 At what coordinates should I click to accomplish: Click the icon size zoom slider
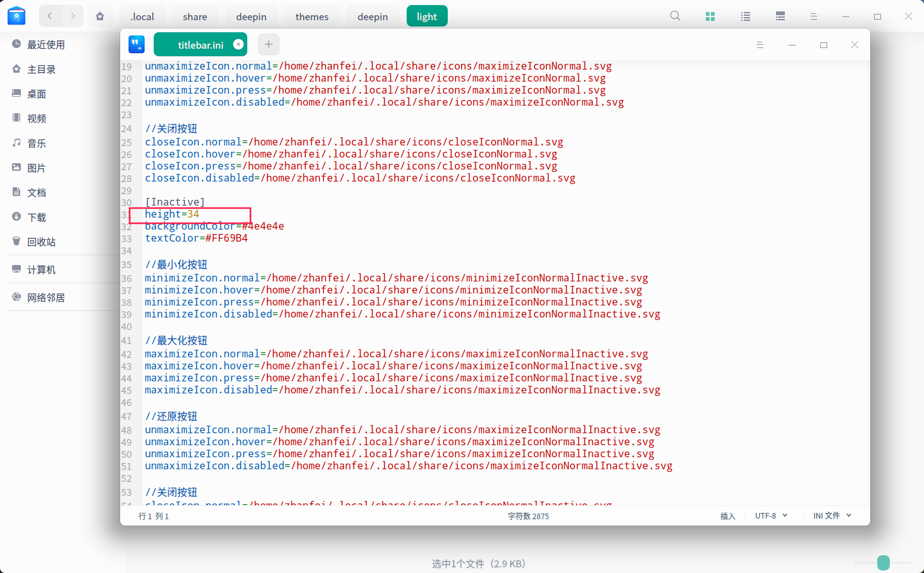tap(884, 562)
